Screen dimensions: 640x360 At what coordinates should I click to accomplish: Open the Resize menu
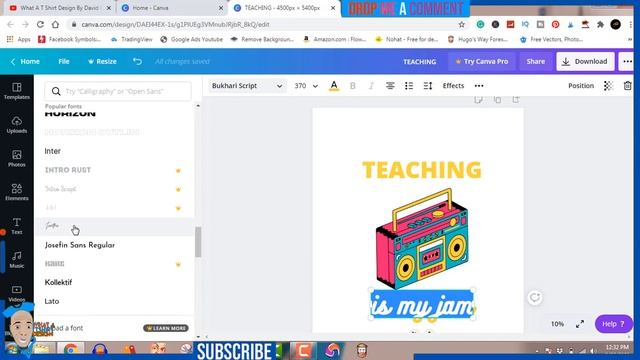tap(102, 61)
